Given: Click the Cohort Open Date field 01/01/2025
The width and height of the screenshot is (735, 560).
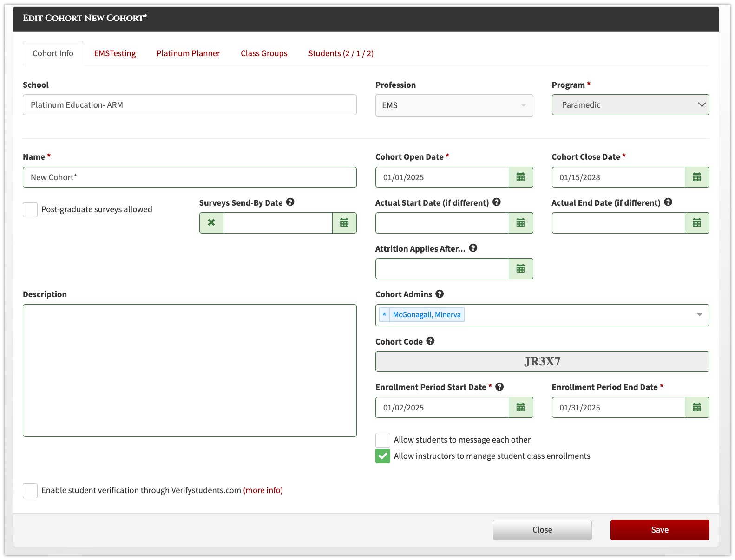Looking at the screenshot, I should (442, 177).
